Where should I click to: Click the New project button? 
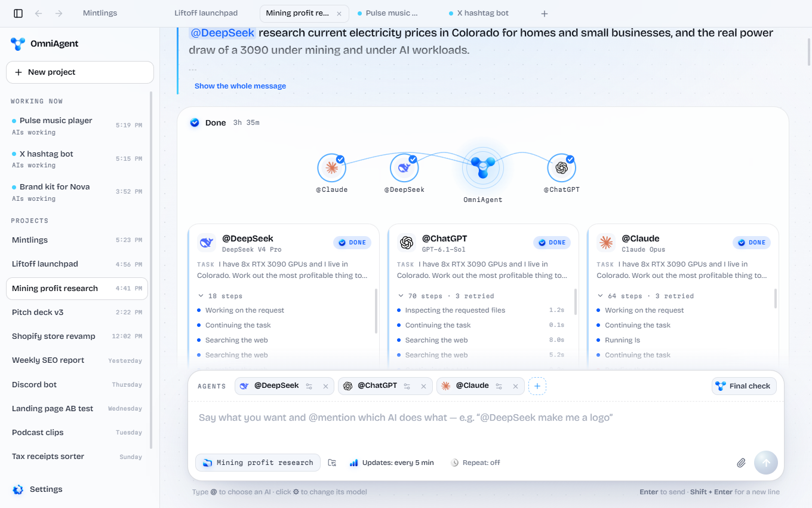80,72
